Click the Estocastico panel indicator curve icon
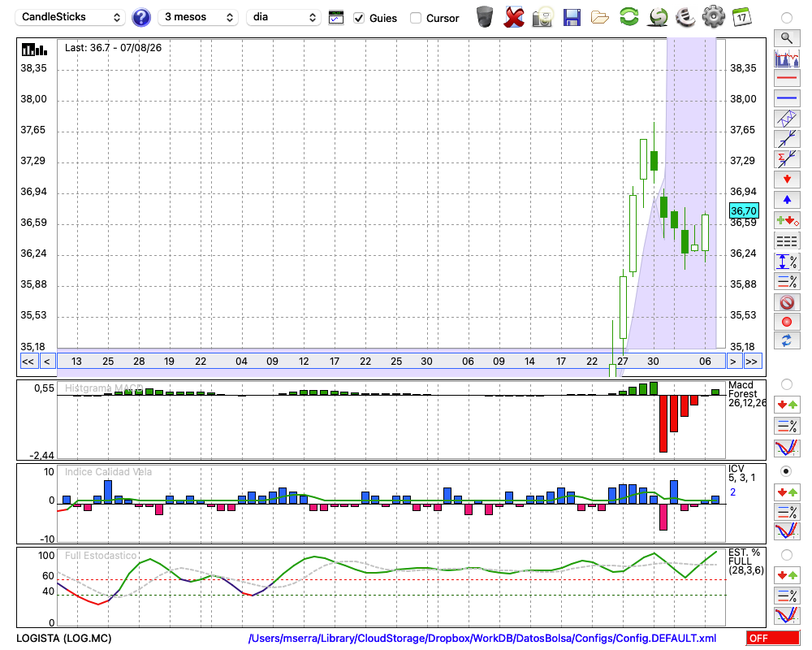This screenshot has width=812, height=650. click(x=787, y=616)
